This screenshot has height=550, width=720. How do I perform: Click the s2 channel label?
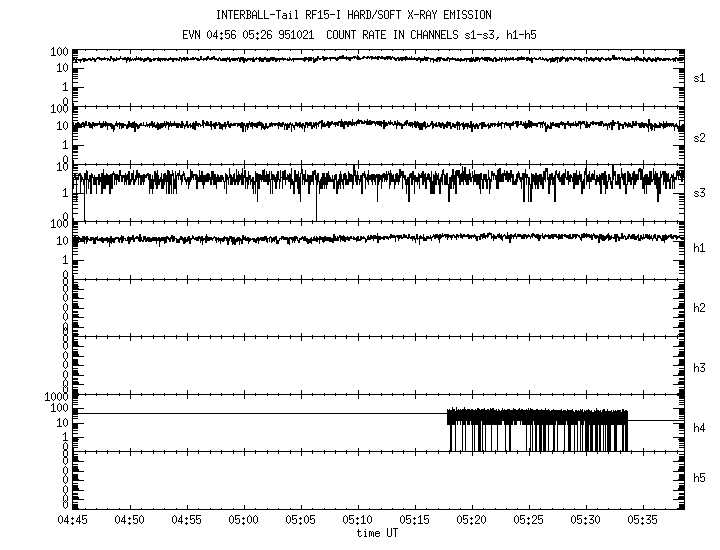pyautogui.click(x=700, y=137)
